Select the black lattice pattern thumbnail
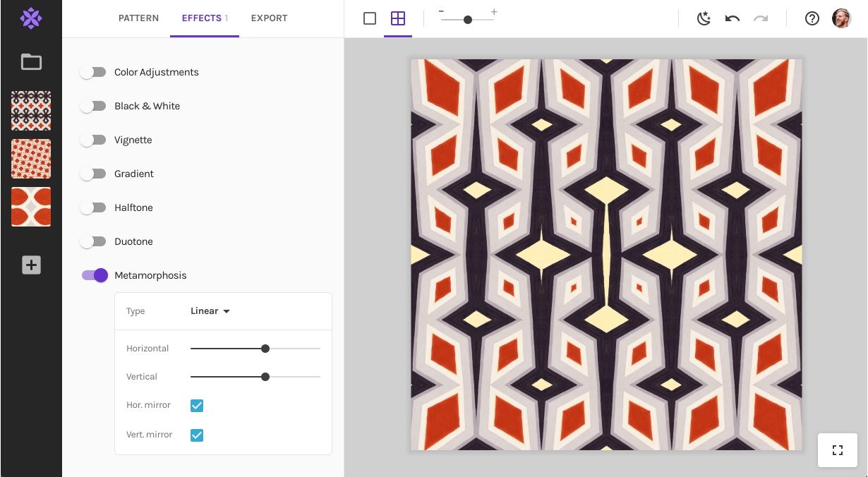Screen dimensions: 868x477 [x=31, y=111]
